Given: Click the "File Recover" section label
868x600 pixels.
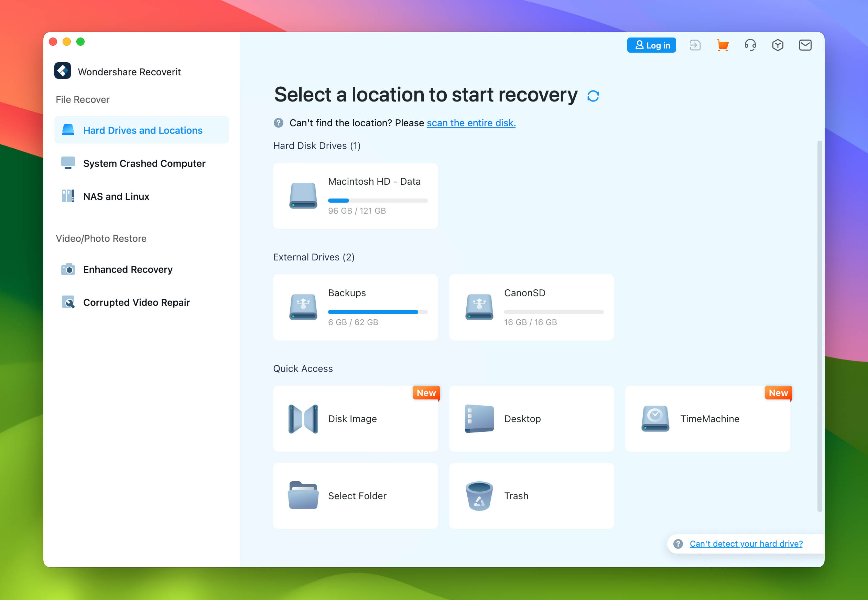Looking at the screenshot, I should tap(82, 99).
